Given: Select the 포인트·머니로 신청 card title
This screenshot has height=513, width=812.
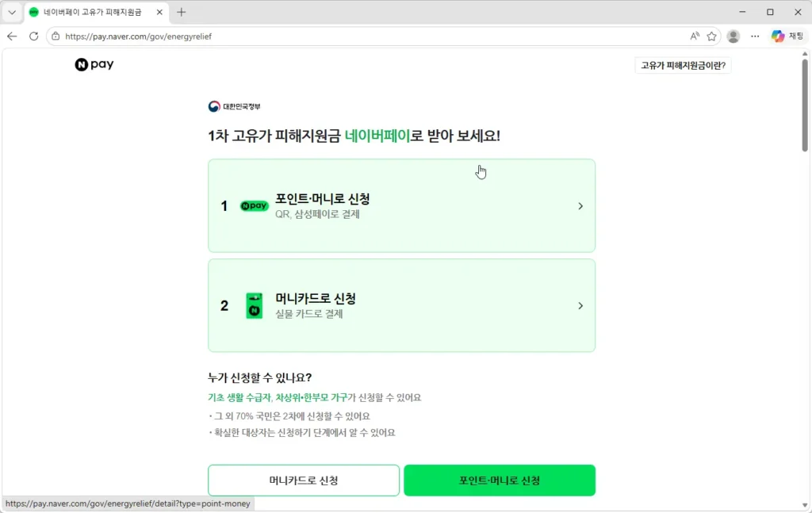Looking at the screenshot, I should point(323,199).
